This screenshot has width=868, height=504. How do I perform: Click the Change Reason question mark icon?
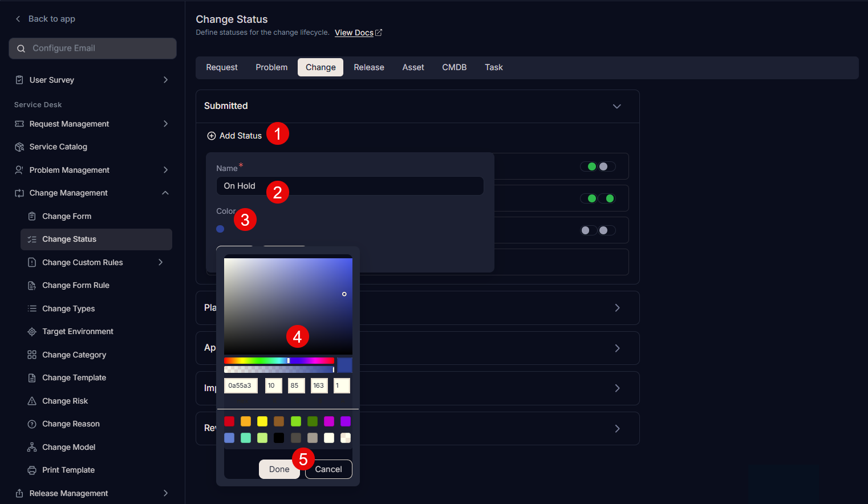(x=32, y=424)
